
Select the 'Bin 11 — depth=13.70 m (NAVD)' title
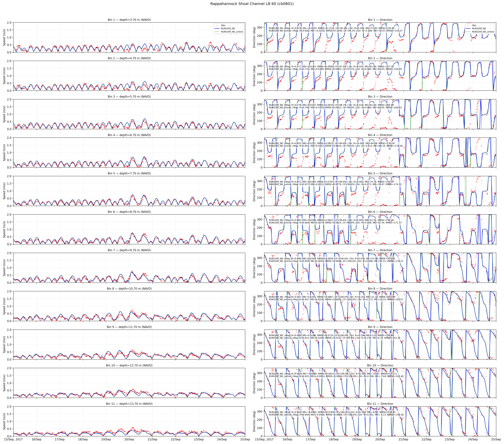click(129, 404)
